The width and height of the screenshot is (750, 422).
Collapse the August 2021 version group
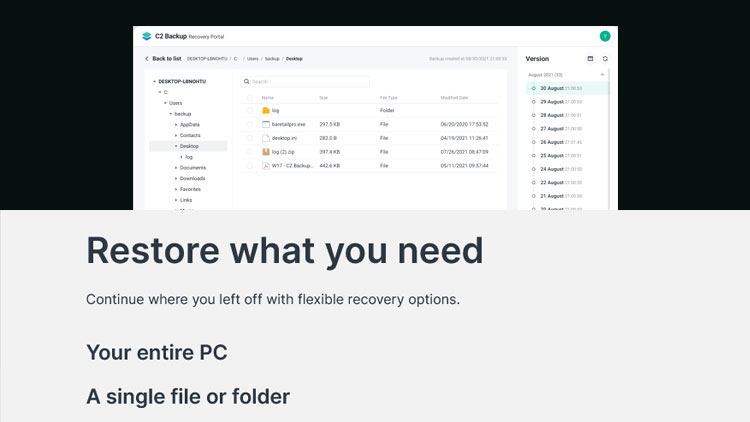(602, 75)
